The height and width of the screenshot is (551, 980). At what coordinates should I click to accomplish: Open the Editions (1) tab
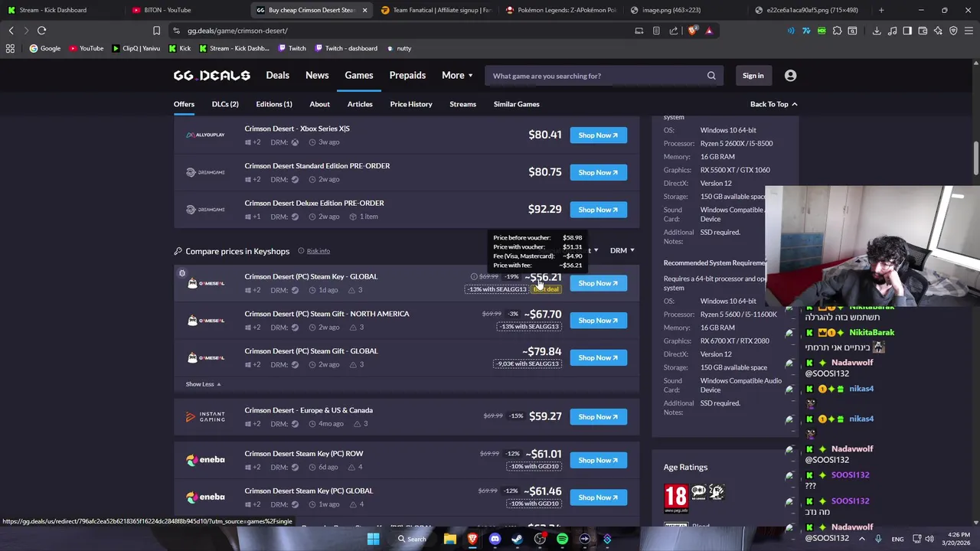point(274,104)
